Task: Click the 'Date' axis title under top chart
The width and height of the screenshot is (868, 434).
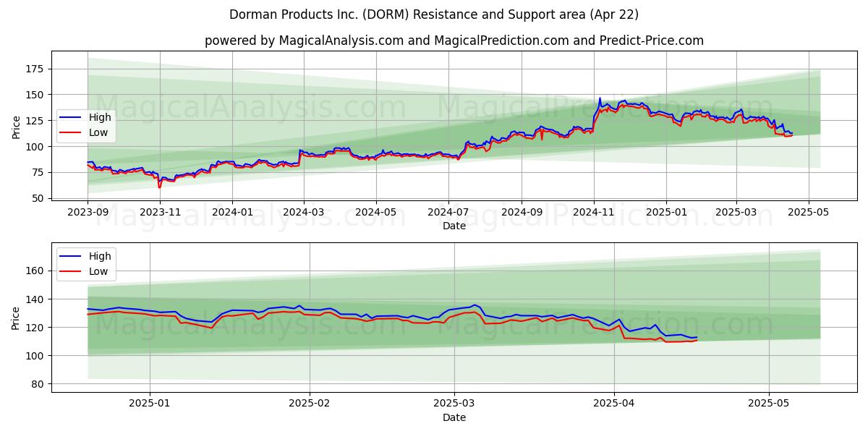Action: (x=454, y=226)
